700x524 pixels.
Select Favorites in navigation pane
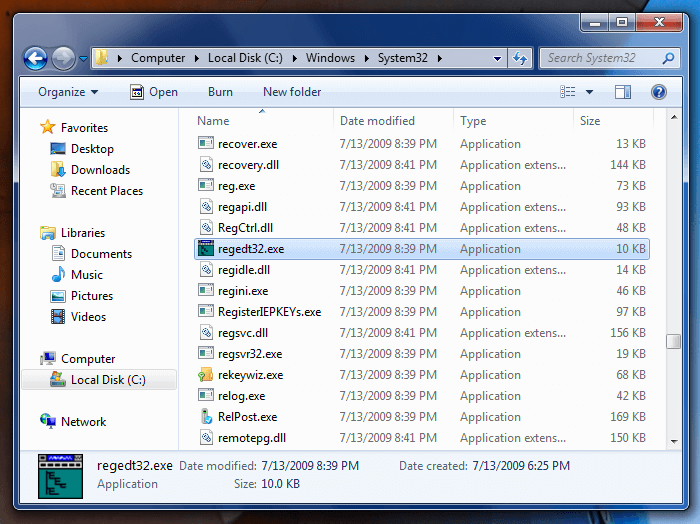coord(74,128)
